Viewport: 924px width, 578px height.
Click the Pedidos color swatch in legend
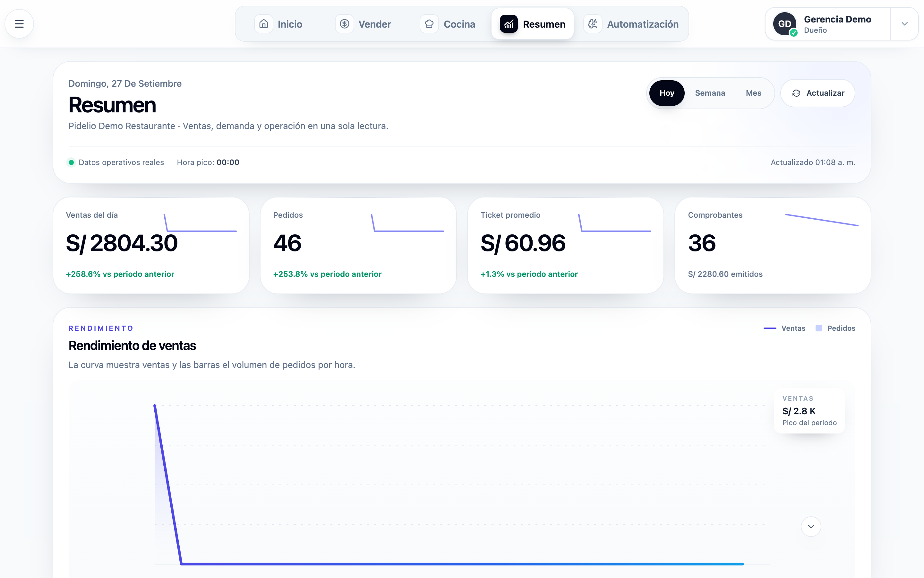819,328
